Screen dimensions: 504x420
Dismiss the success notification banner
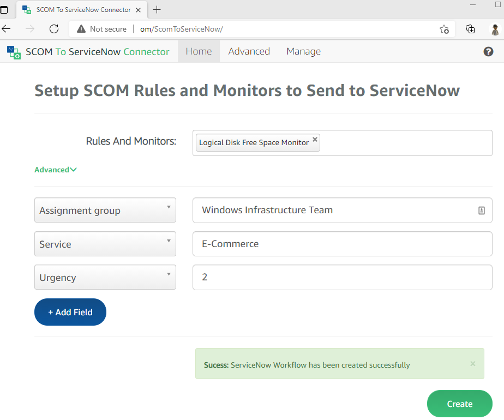472,363
